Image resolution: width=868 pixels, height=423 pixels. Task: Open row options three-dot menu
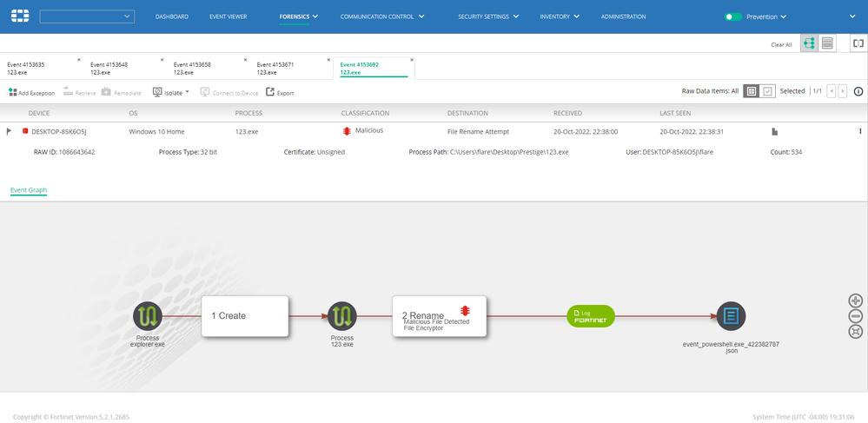pos(860,131)
